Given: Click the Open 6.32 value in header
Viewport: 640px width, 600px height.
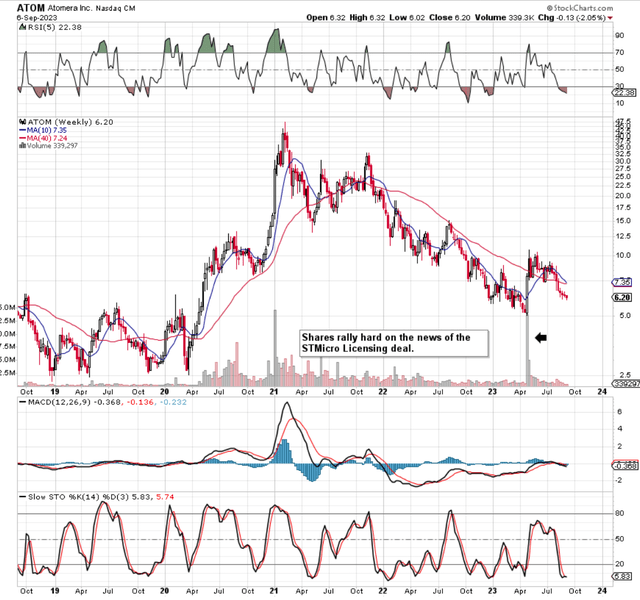Looking at the screenshot, I should (326, 18).
